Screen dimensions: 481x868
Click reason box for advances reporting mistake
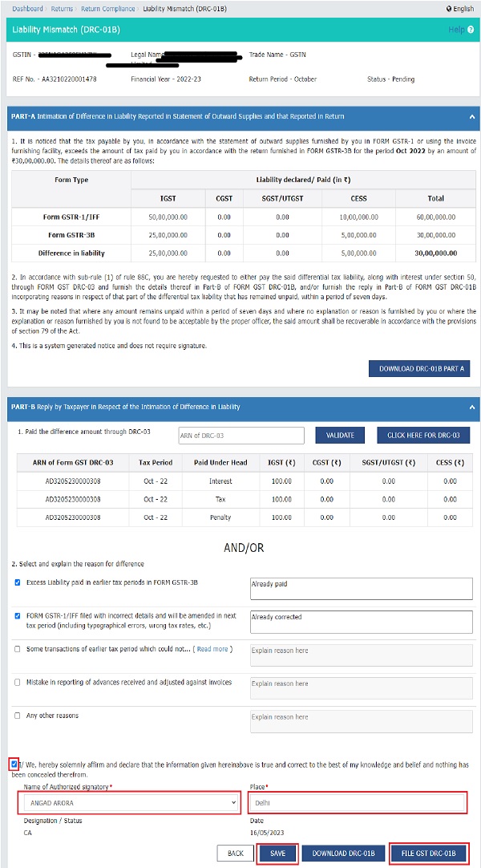point(362,688)
